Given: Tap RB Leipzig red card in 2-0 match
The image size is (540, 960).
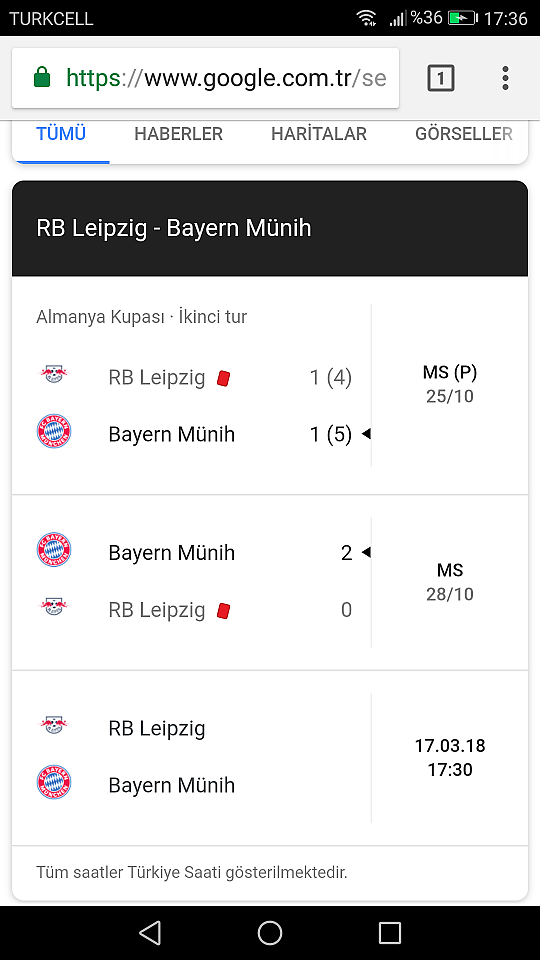Looking at the screenshot, I should (223, 610).
